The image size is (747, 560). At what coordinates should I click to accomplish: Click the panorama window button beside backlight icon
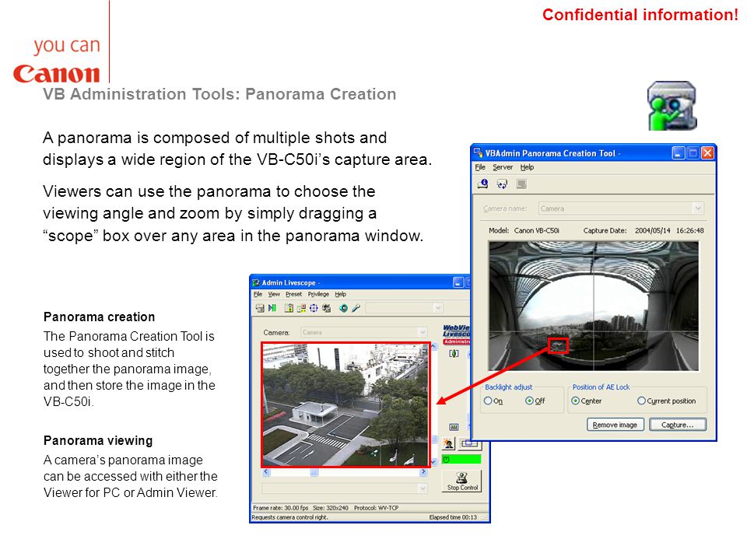coord(470,445)
